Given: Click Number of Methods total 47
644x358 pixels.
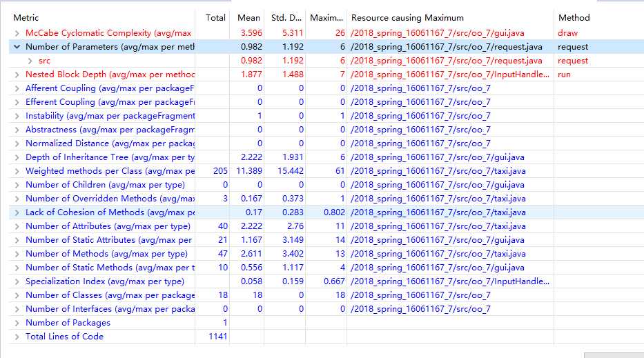Looking at the screenshot, I should 223,254.
